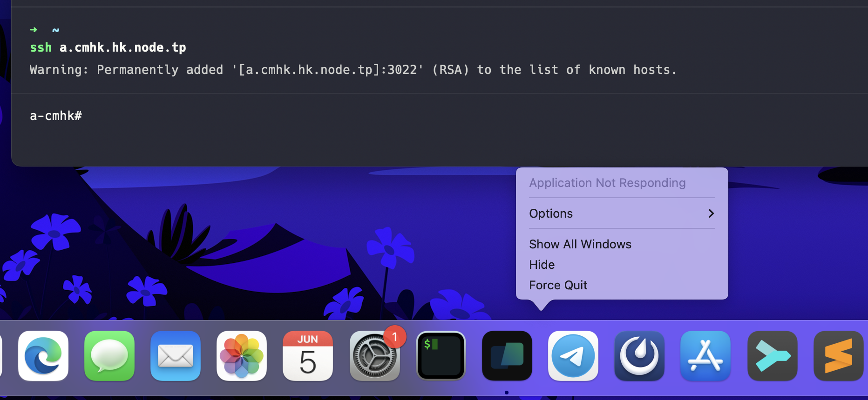
Task: Open the Mattermost app icon
Action: [x=639, y=356]
